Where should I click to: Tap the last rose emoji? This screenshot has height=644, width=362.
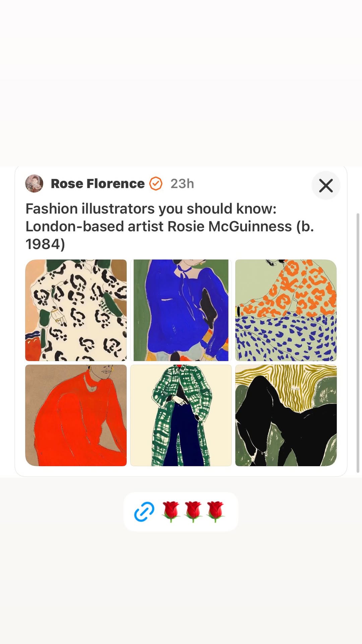(x=215, y=512)
